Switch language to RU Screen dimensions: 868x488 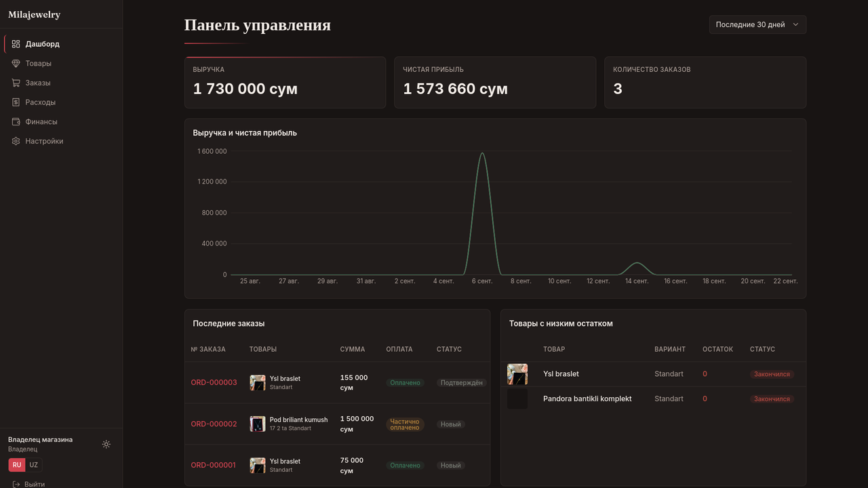click(x=17, y=465)
